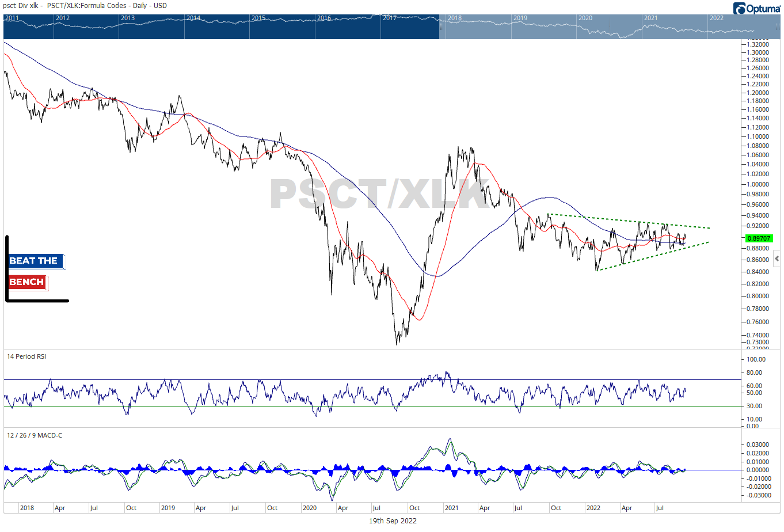The width and height of the screenshot is (784, 532).
Task: Click the MACD 0.03000 scale value
Action: pos(759,444)
